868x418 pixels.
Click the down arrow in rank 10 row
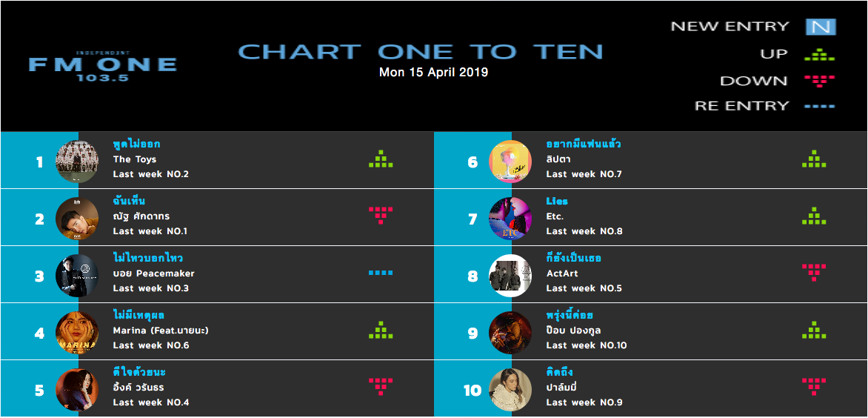coord(814,387)
